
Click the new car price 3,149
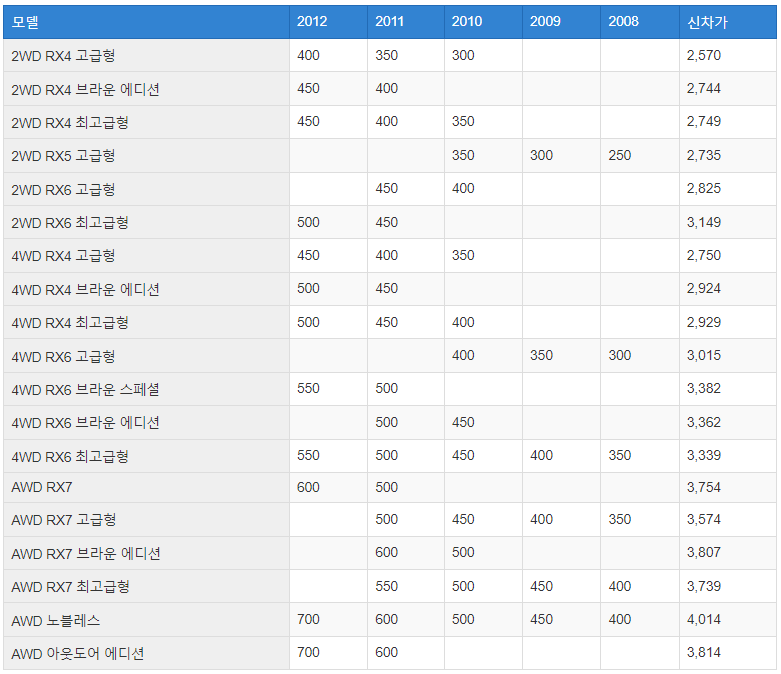(704, 222)
